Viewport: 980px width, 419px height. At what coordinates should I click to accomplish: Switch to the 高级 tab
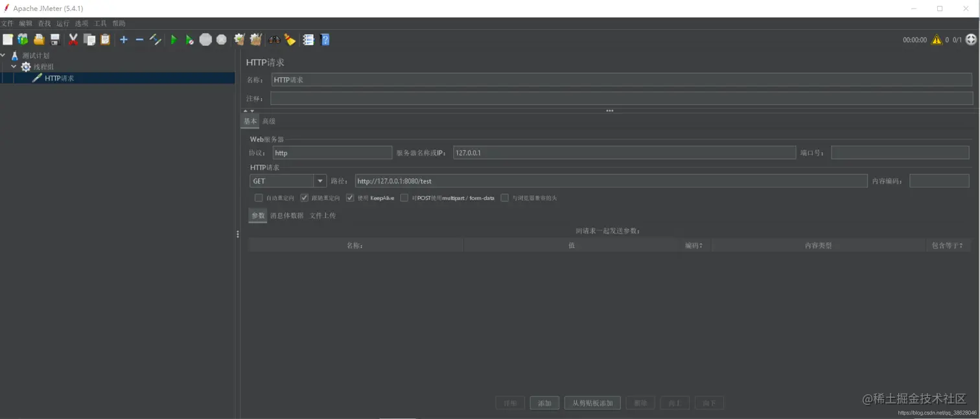click(x=269, y=121)
